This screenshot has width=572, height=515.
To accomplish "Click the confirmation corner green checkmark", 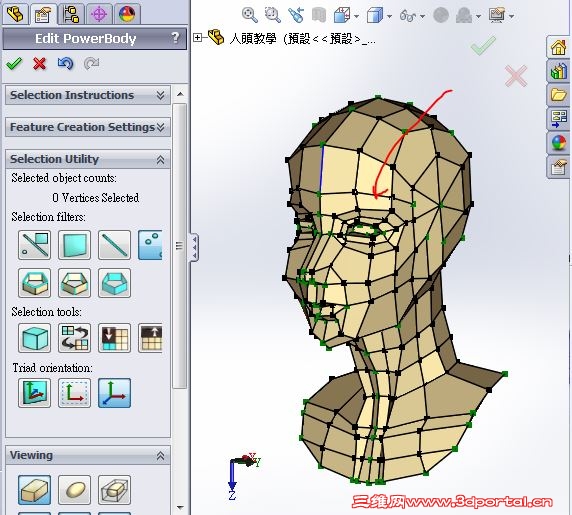I will coord(483,45).
